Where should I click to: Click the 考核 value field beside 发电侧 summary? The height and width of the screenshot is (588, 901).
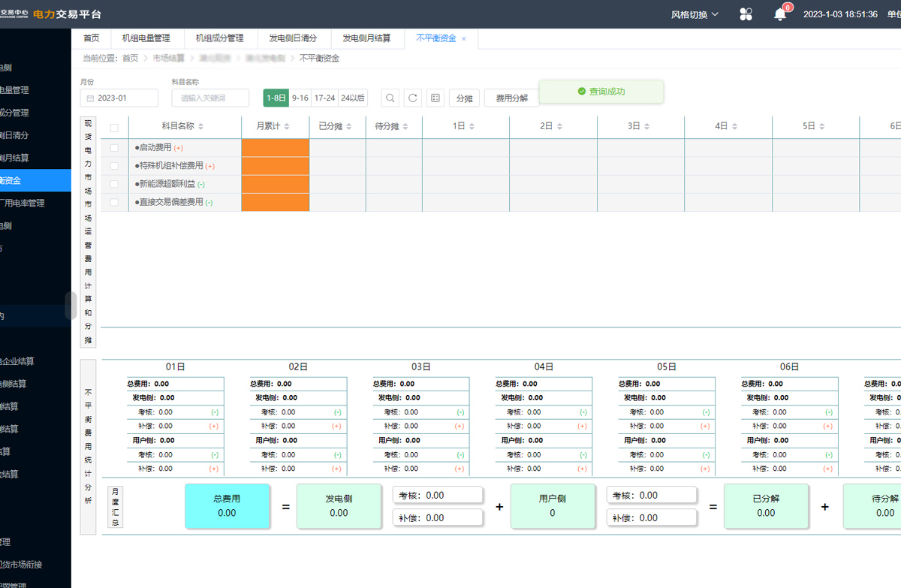[x=438, y=496]
